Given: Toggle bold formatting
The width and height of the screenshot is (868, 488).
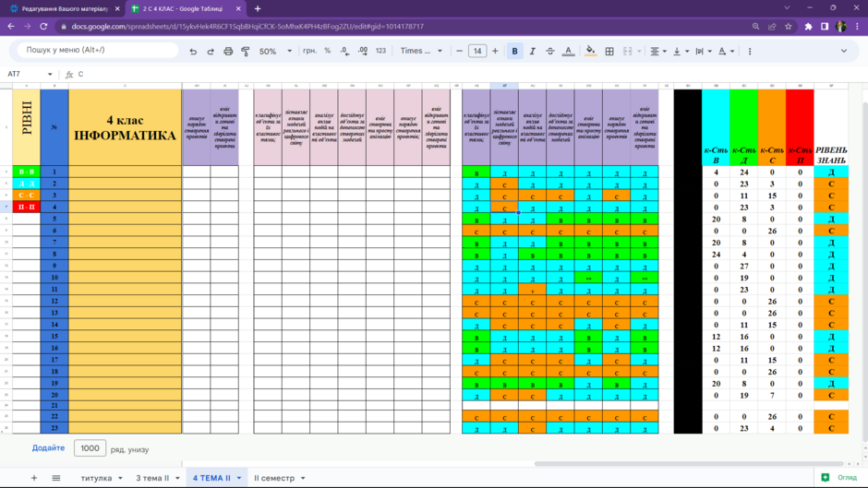Looking at the screenshot, I should 515,51.
